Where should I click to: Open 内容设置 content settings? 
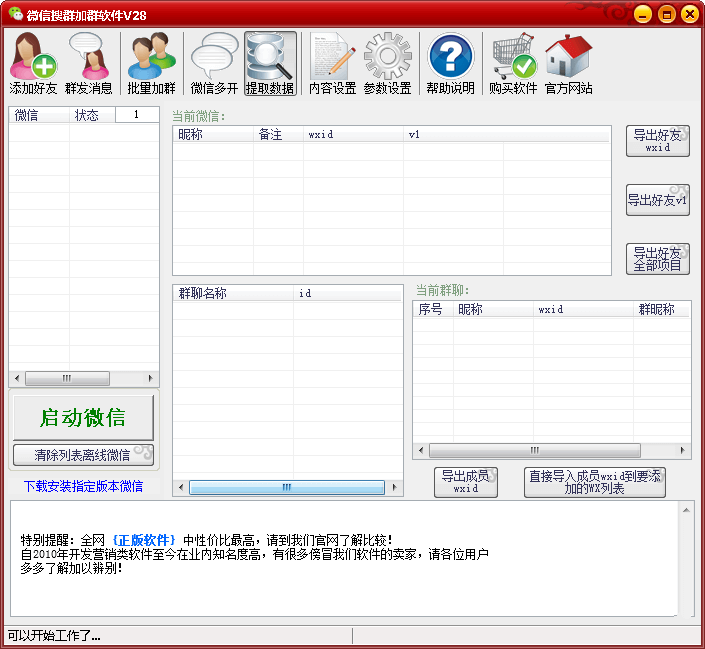(333, 63)
